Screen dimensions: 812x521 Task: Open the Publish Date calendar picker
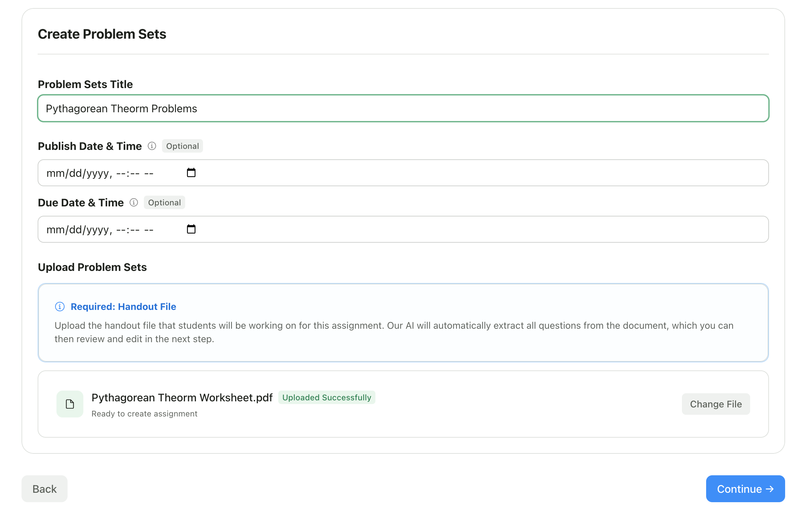(x=192, y=173)
